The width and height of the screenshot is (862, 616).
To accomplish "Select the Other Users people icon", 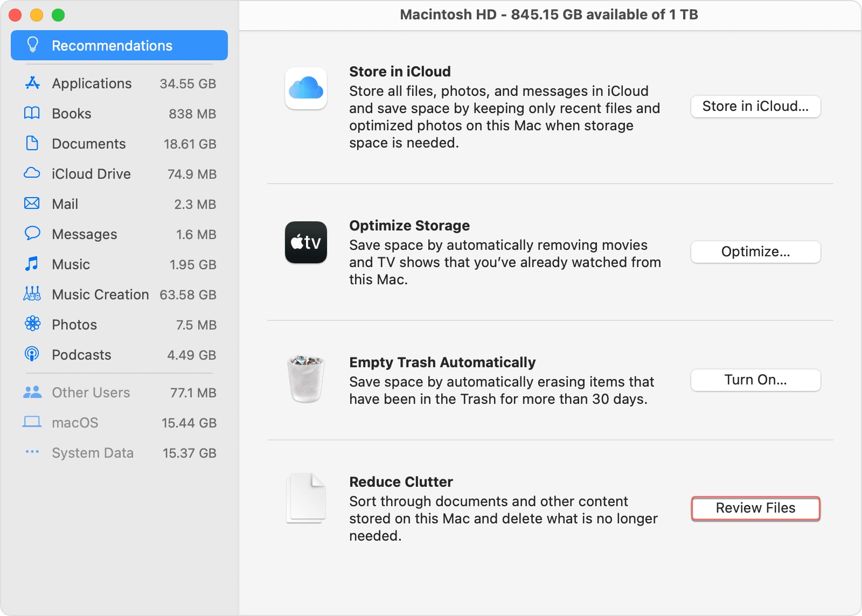I will click(x=32, y=392).
